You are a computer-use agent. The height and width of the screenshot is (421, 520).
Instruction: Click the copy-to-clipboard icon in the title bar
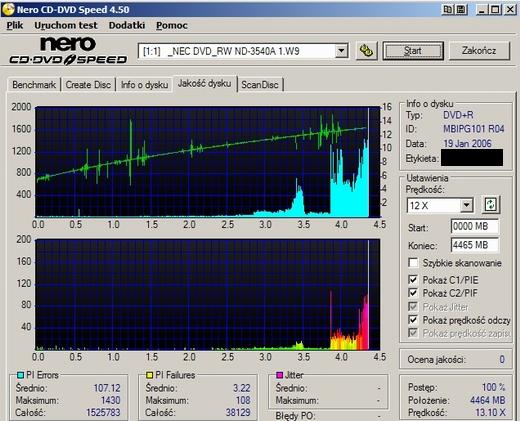[448, 9]
